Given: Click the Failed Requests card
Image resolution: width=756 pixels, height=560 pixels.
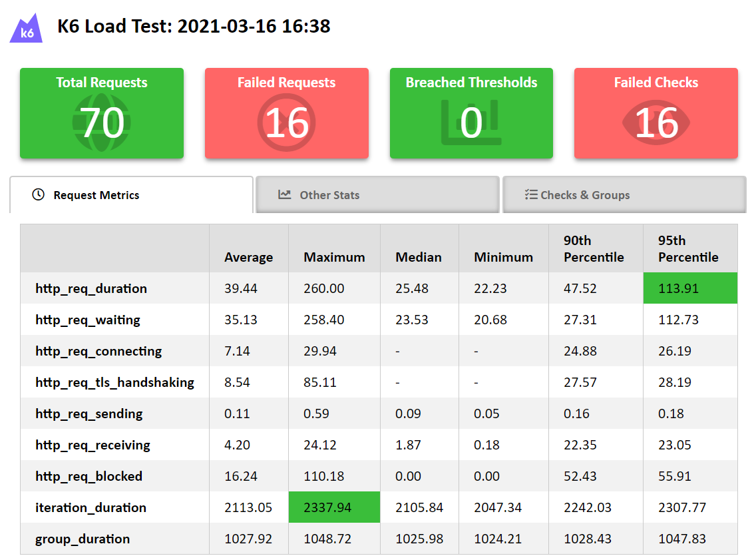Looking at the screenshot, I should [286, 113].
